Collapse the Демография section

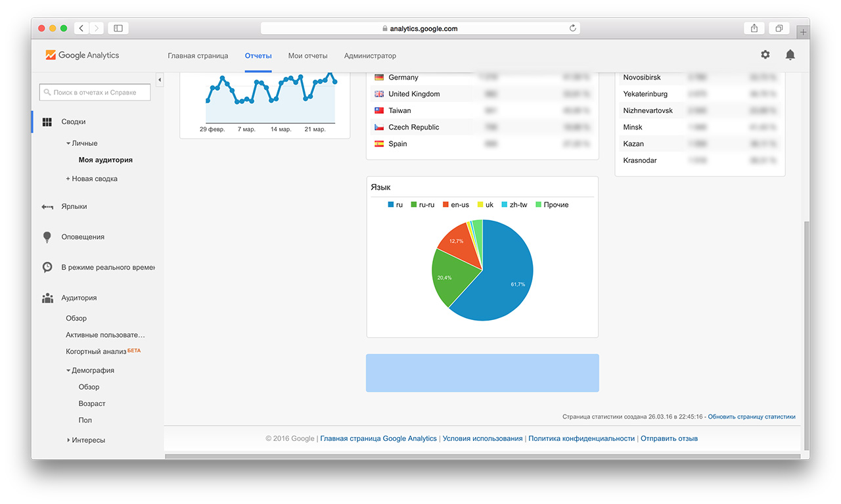tap(68, 371)
